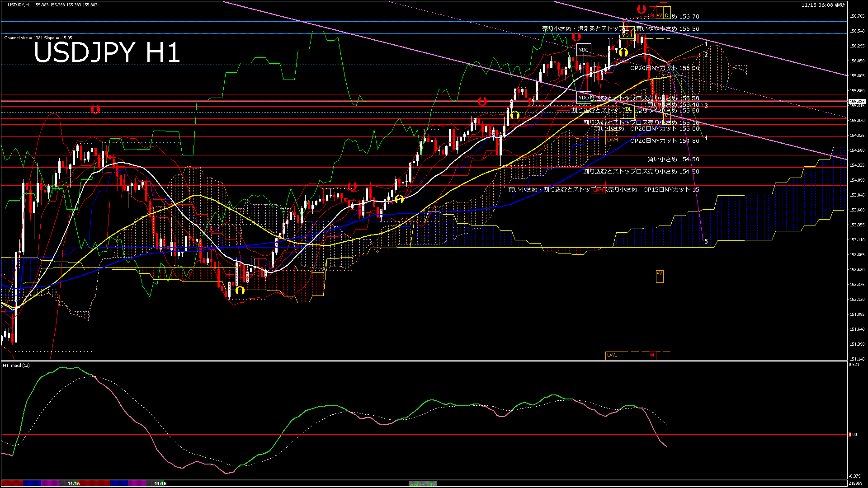Click the red sell arrow on the far left
Image resolution: width=868 pixels, height=488 pixels.
click(95, 109)
